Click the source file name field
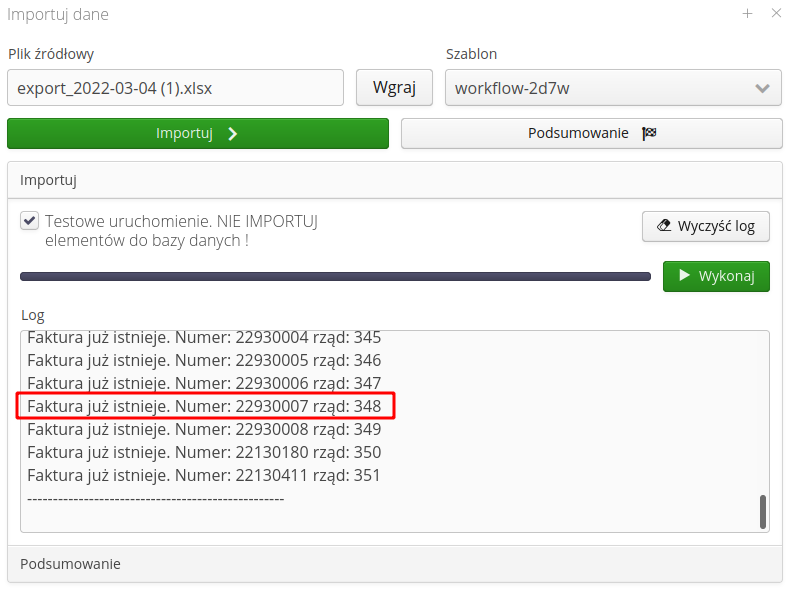790x590 pixels. (x=175, y=88)
